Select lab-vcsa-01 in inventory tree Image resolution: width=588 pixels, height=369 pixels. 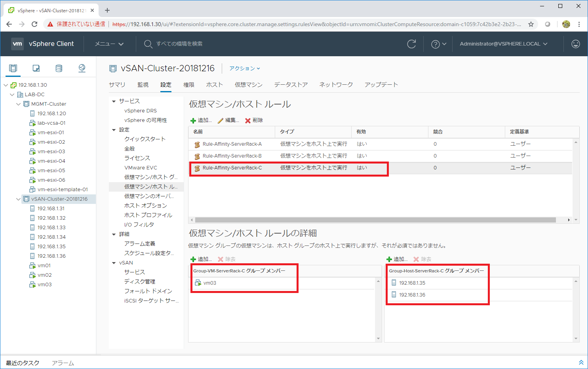pos(51,123)
